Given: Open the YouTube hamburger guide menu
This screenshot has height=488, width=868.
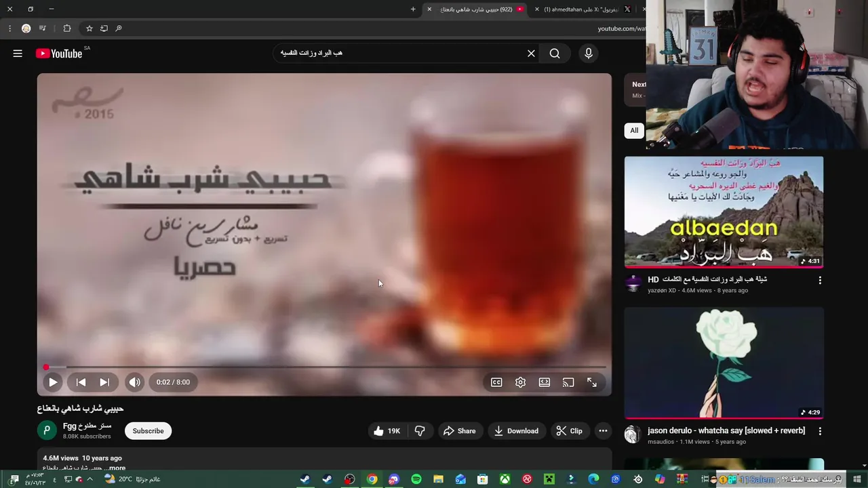Looking at the screenshot, I should coord(18,54).
